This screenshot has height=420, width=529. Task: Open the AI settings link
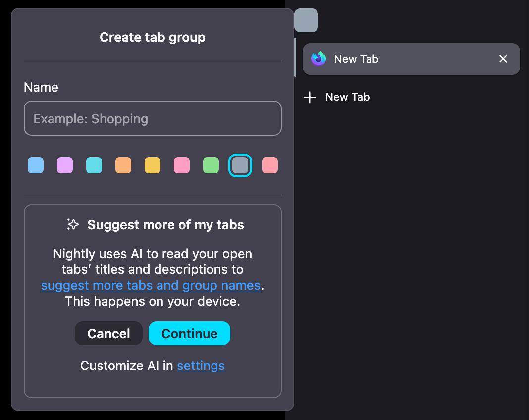201,366
